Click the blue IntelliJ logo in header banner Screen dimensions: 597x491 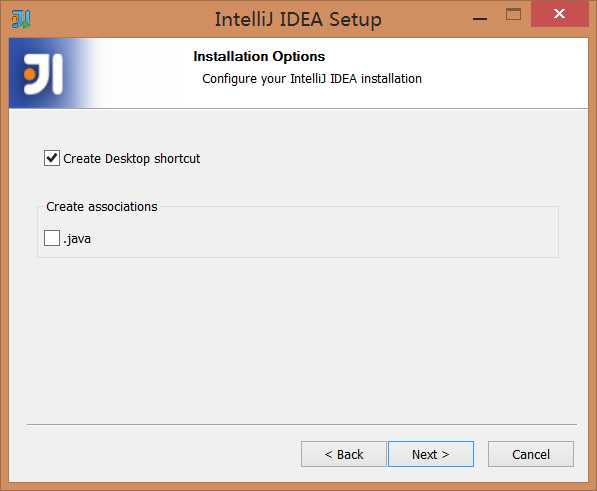43,73
